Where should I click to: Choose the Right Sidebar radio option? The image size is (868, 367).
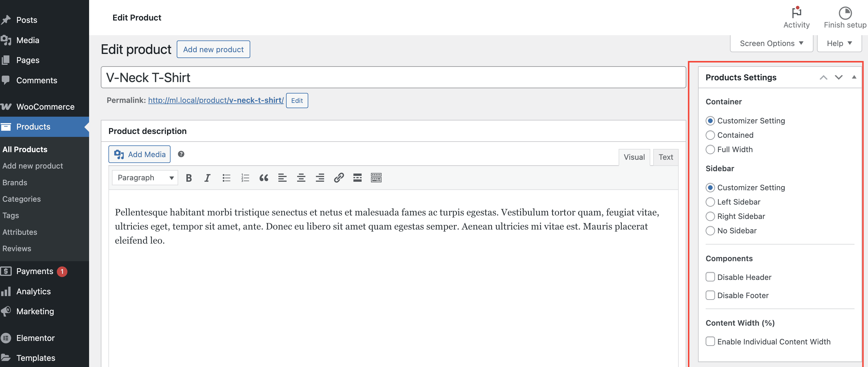tap(710, 216)
